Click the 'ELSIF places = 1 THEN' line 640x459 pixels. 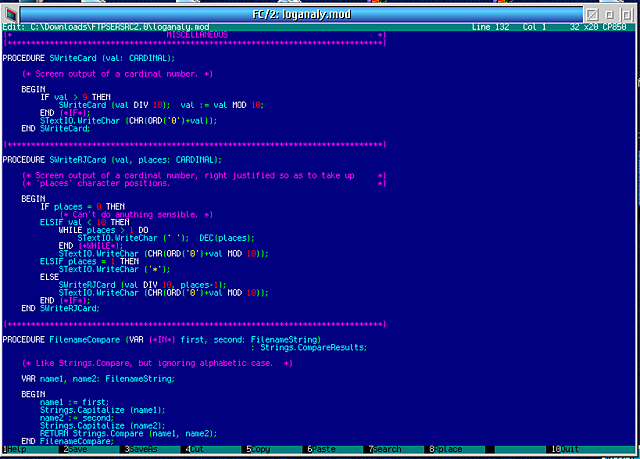click(x=89, y=261)
